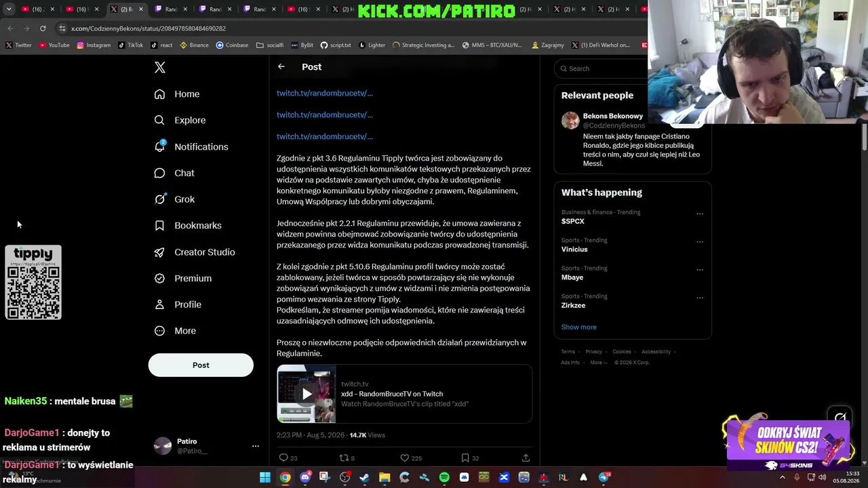Open the Creator Studio icon
868x488 pixels.
159,252
